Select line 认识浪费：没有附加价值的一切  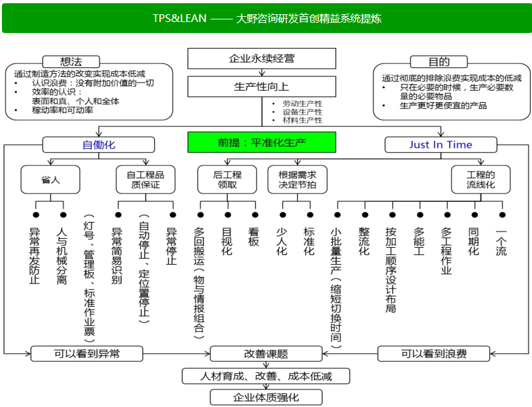[93, 83]
